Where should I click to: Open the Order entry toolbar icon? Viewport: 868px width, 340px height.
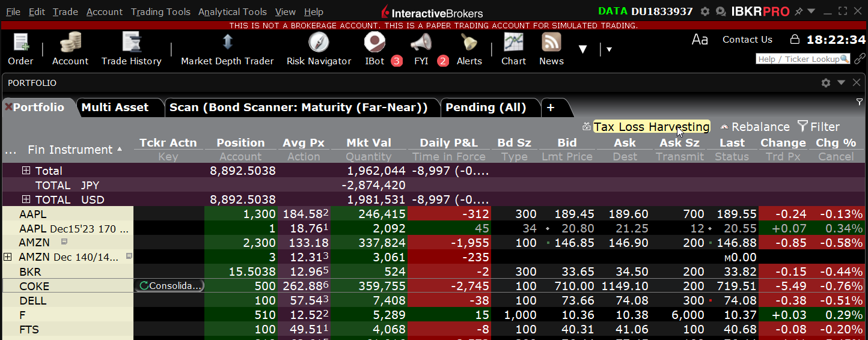click(20, 43)
